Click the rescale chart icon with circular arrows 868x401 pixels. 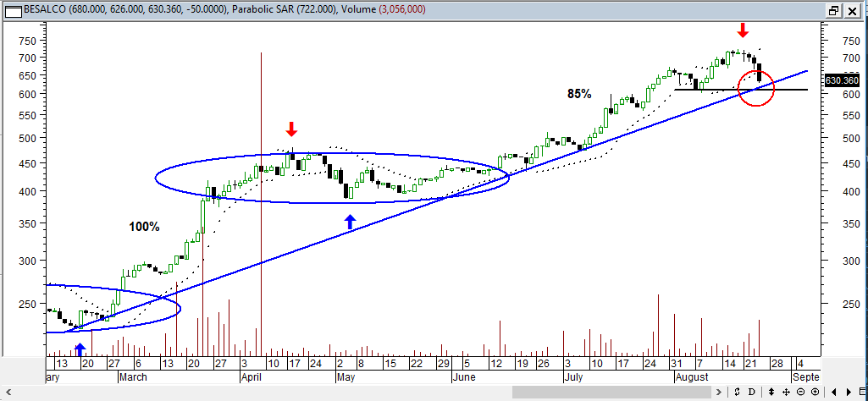pos(738,392)
